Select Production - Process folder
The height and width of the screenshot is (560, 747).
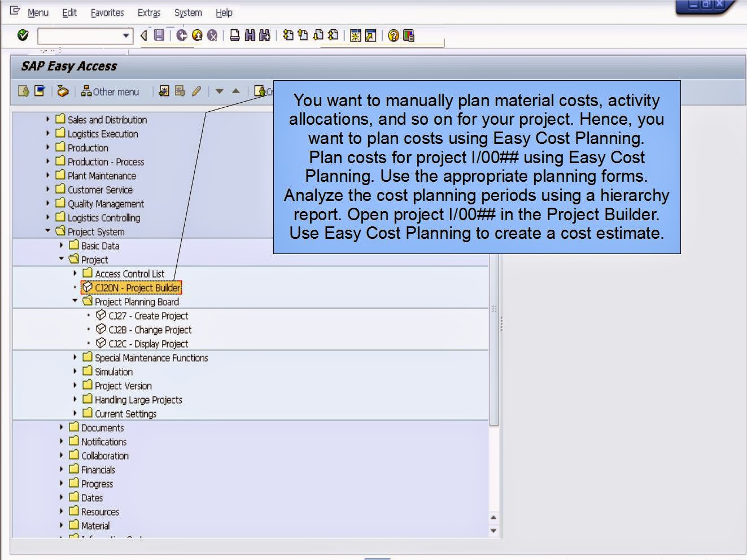100,161
